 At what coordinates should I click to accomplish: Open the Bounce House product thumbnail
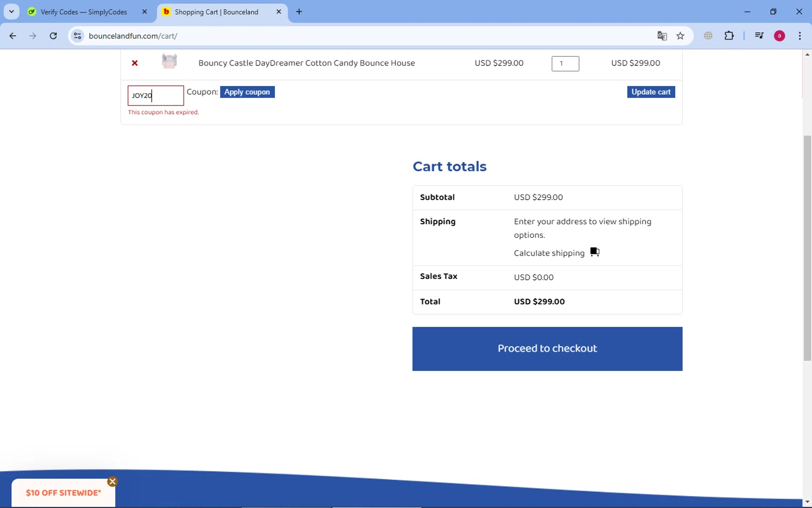coord(169,62)
